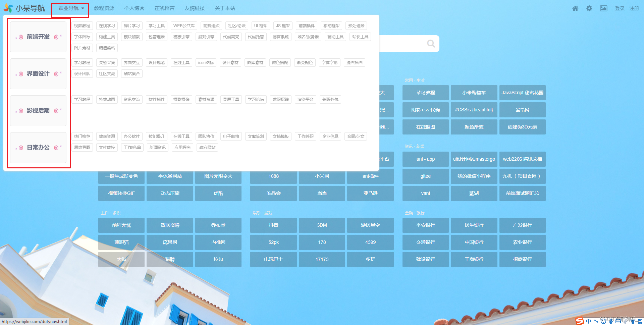This screenshot has width=644, height=325.
Task: Select the 影视后期 category card
Action: [x=38, y=111]
